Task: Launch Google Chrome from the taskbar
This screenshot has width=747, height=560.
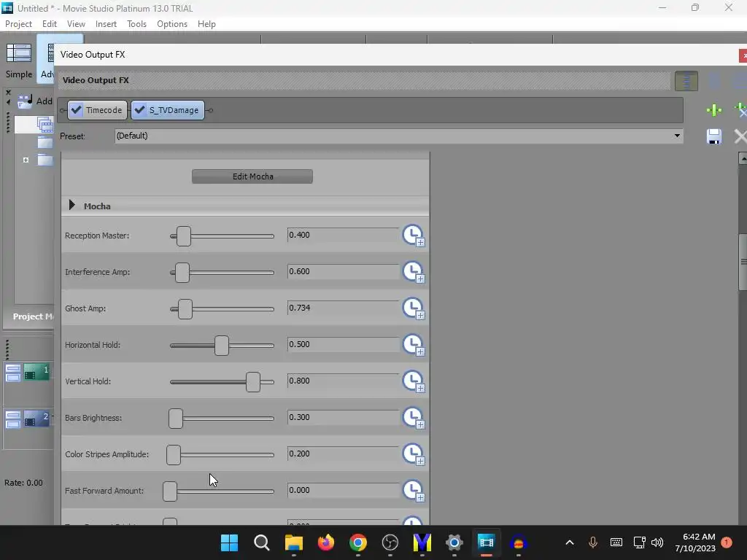Action: click(x=357, y=542)
